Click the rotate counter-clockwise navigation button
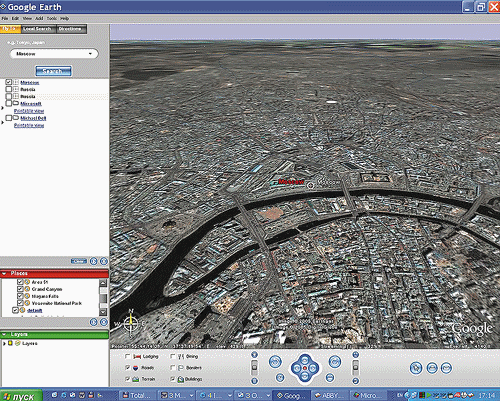This screenshot has width=500, height=401. click(275, 362)
